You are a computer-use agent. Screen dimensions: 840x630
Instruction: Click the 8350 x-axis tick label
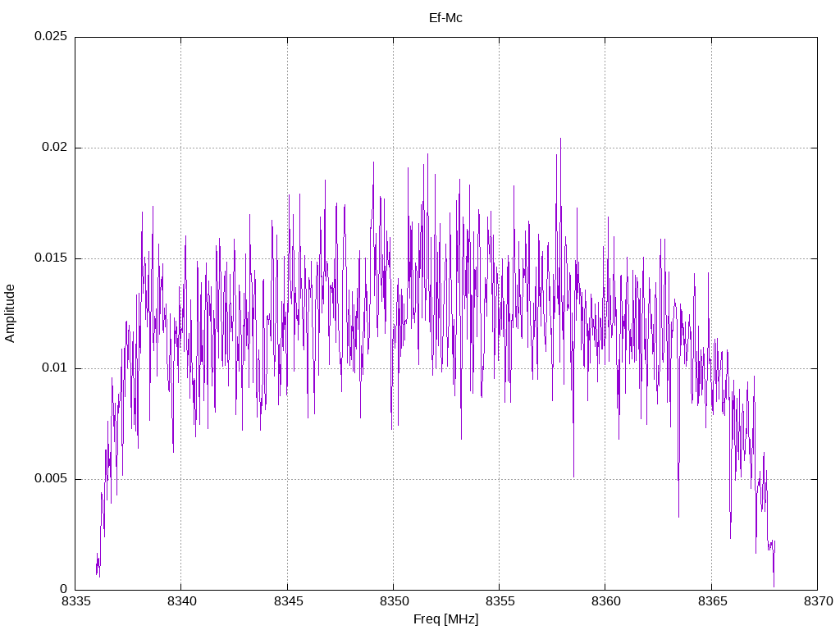[395, 601]
